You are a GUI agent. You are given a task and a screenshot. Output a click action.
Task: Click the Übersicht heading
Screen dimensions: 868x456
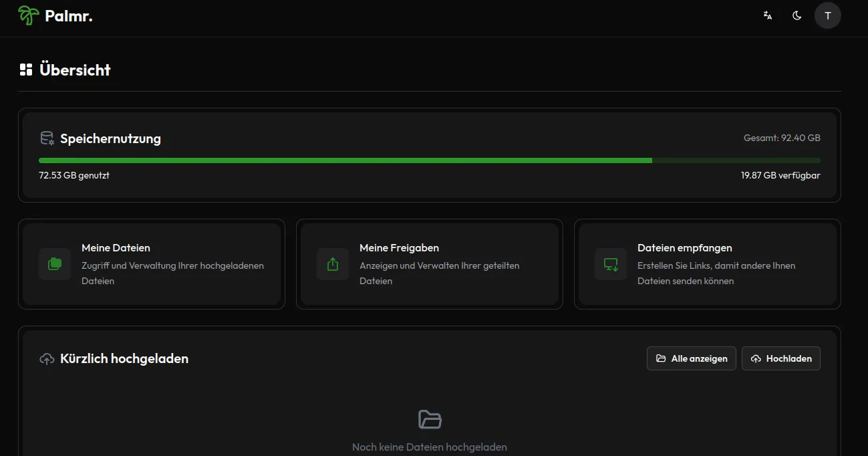[x=75, y=69]
